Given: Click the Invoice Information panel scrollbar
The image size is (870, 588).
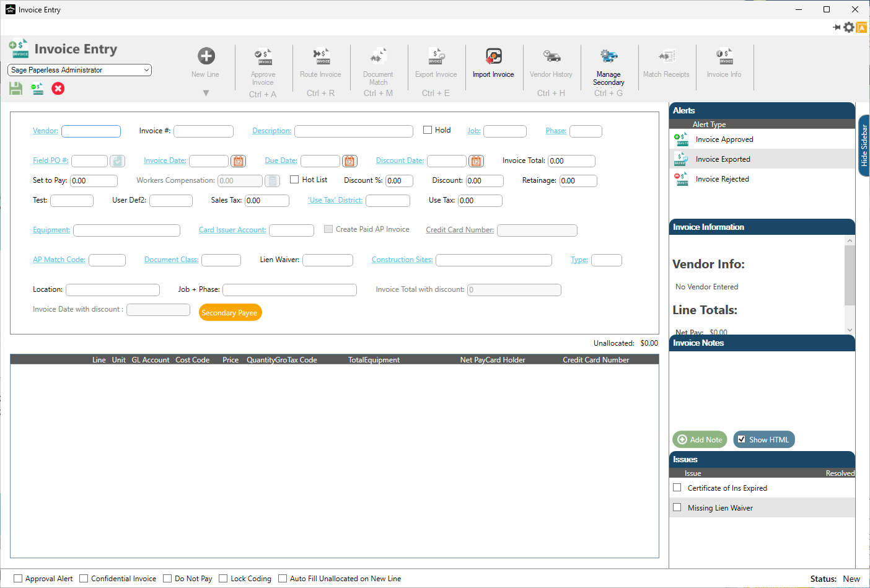Looking at the screenshot, I should (x=850, y=276).
